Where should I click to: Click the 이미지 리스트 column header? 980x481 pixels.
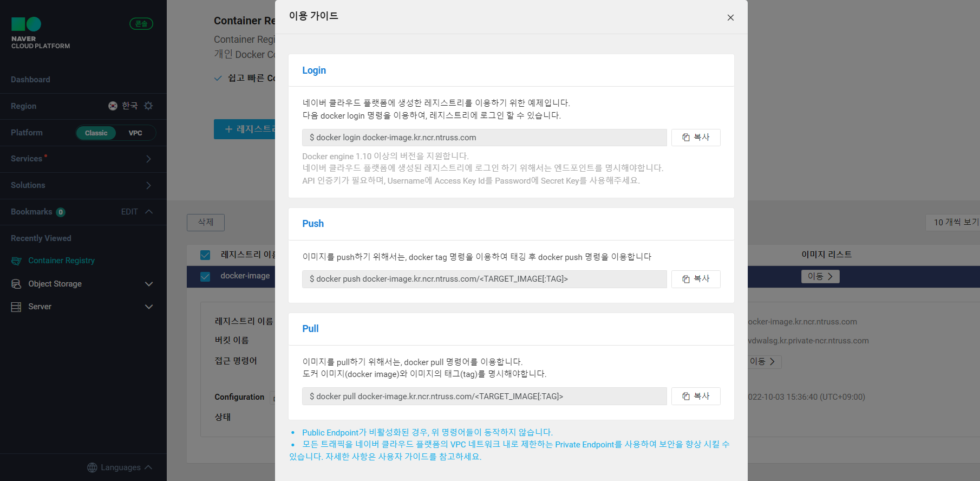click(x=826, y=255)
